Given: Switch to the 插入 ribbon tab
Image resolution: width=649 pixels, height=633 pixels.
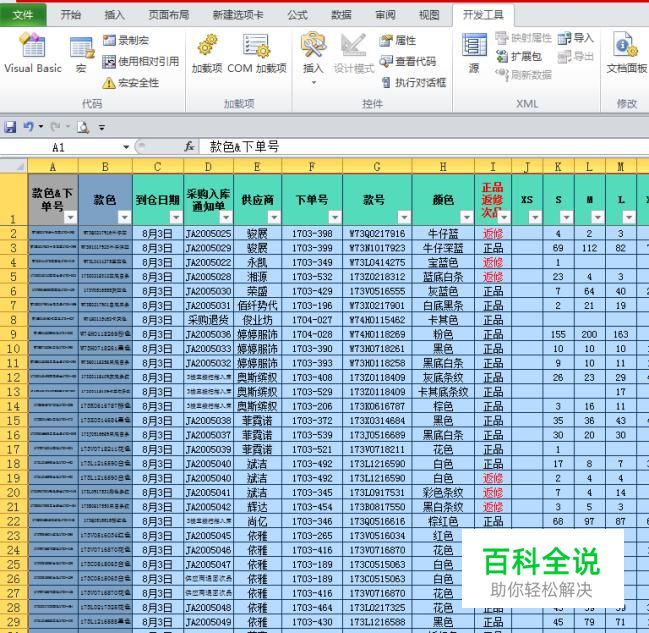Looking at the screenshot, I should [115, 15].
